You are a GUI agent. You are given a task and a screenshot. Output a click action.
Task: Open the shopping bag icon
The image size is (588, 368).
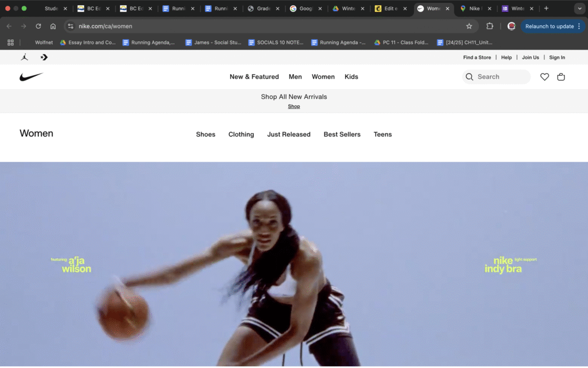[x=561, y=76]
